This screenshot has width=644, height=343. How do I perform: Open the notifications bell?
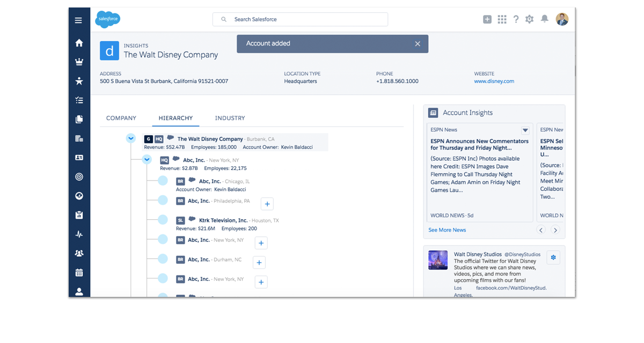coord(544,19)
